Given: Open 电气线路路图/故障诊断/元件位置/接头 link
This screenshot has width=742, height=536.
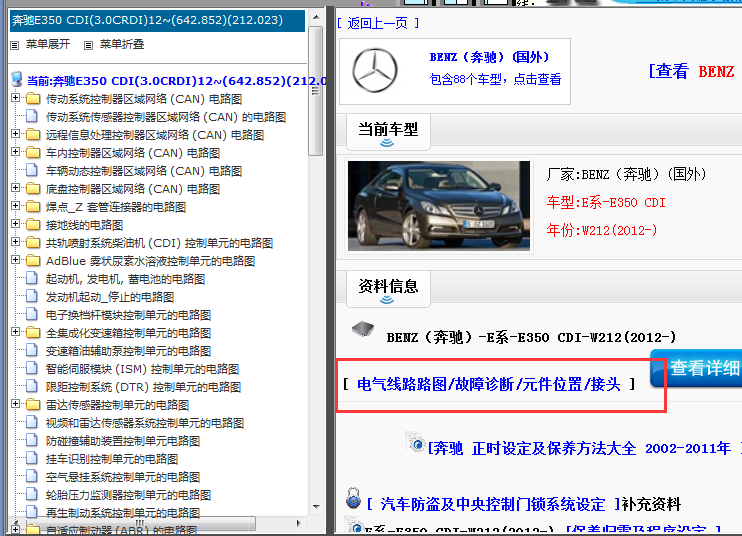Looking at the screenshot, I should [488, 384].
